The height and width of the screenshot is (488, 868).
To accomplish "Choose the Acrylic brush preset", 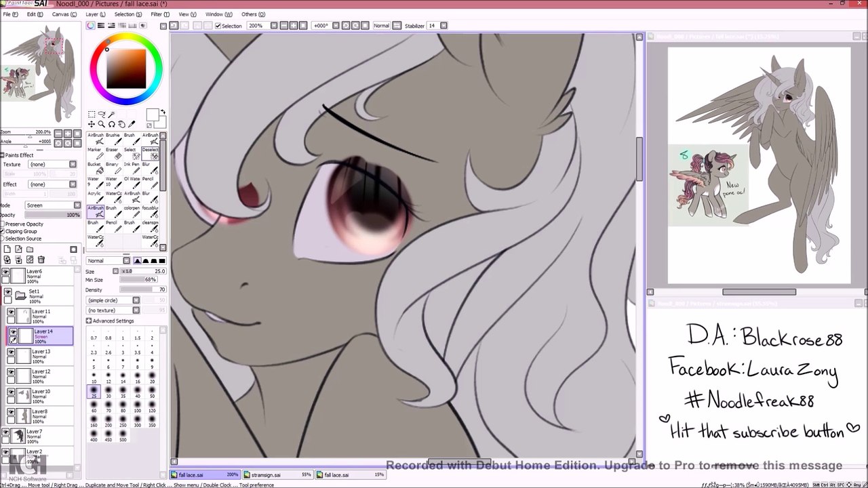I will 94,197.
